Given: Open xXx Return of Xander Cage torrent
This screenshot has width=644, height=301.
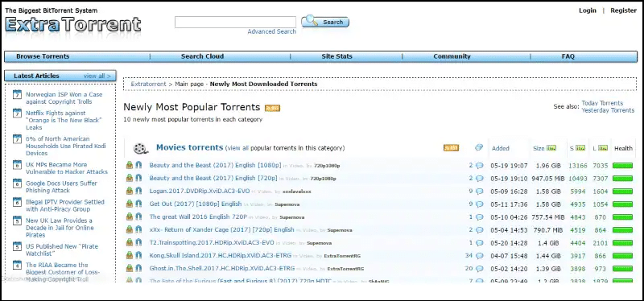Looking at the screenshot, I should [222, 230].
